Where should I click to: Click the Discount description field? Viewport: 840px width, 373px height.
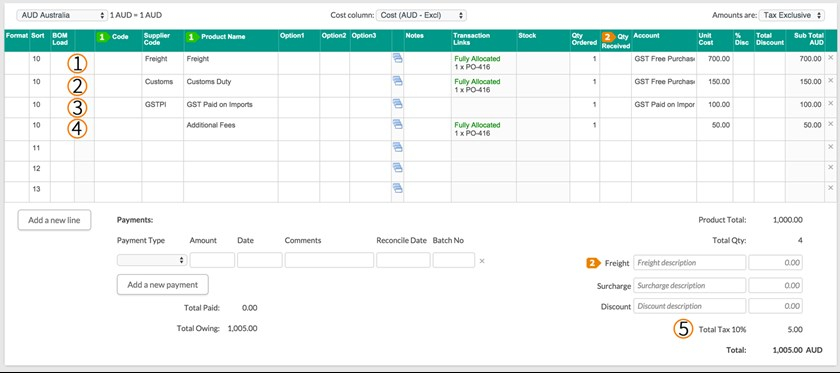[689, 306]
